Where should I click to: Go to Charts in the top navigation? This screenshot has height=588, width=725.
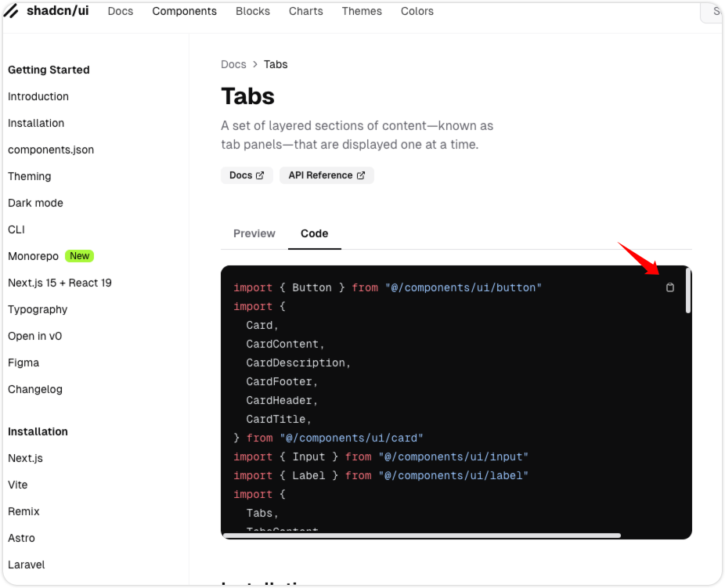coord(305,11)
